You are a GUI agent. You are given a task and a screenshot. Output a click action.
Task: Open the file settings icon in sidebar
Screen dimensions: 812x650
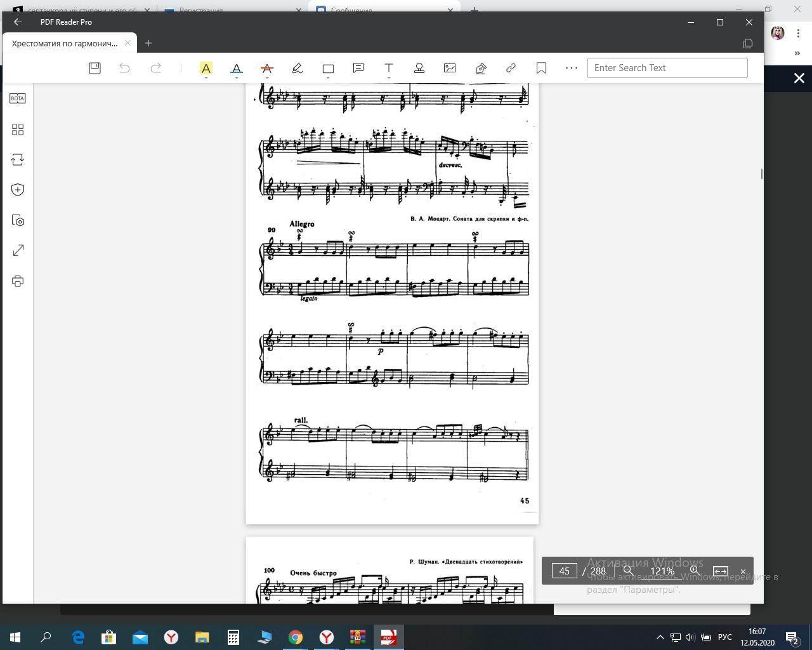click(x=18, y=220)
